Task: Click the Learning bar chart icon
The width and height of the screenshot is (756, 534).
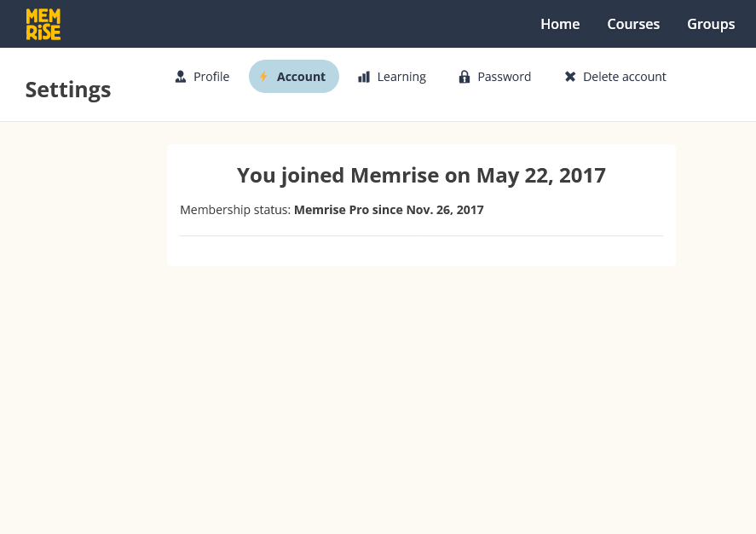Action: tap(364, 77)
